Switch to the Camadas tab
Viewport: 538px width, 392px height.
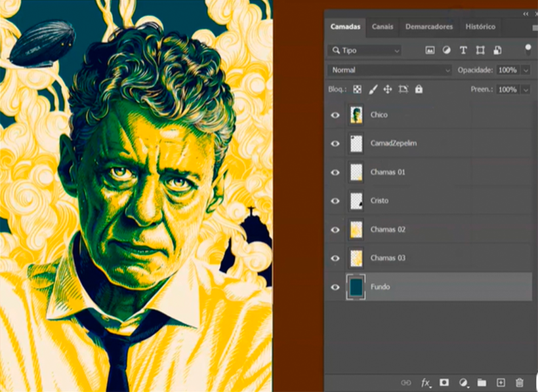tap(346, 27)
